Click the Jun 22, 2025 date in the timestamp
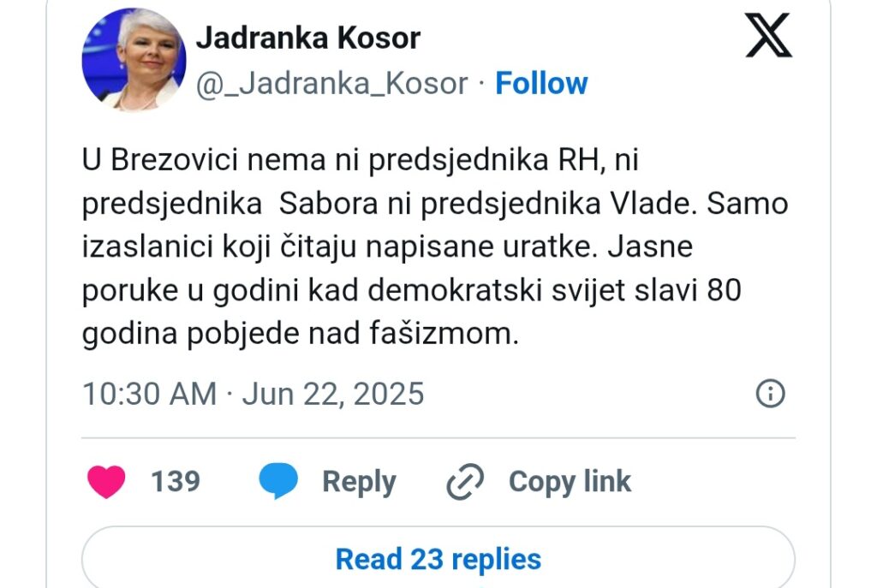The width and height of the screenshot is (877, 588). tap(333, 394)
